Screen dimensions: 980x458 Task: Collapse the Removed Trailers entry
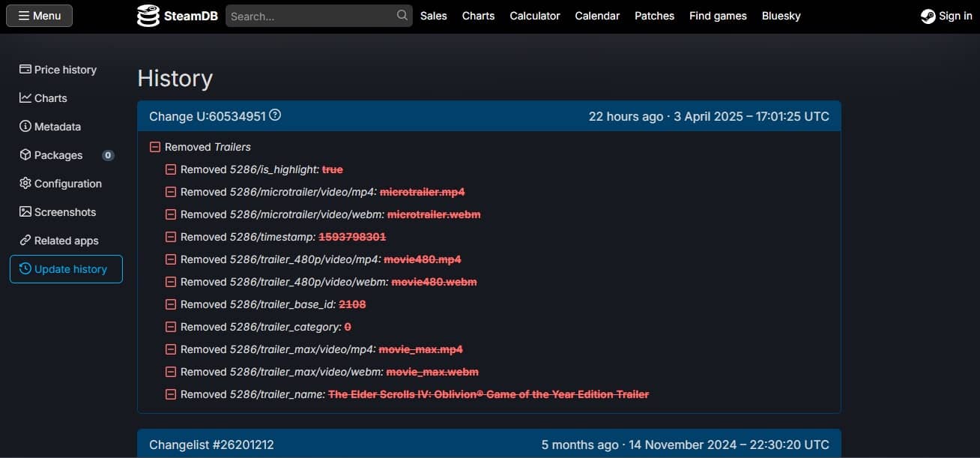click(x=155, y=147)
